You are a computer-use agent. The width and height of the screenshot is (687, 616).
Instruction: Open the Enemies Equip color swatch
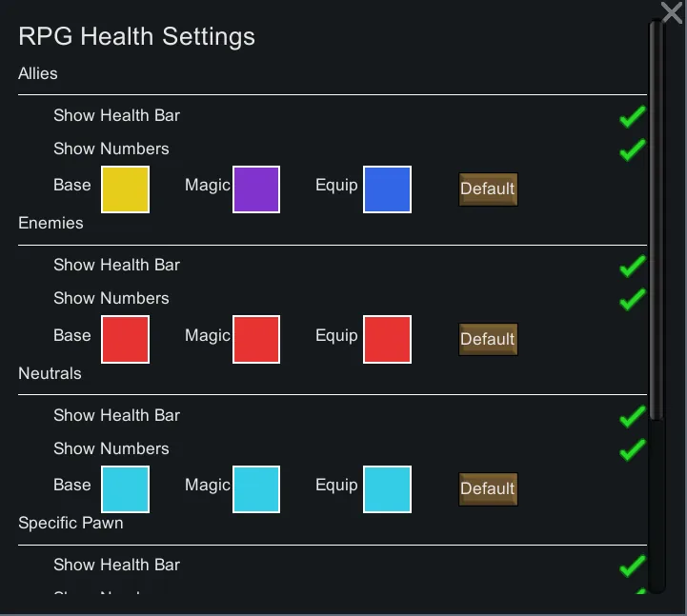(x=387, y=340)
